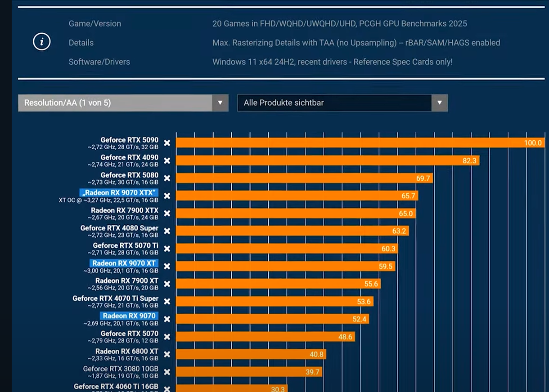The width and height of the screenshot is (549, 392).
Task: Select the Geforce RTX 5070 Ti label
Action: 126,245
